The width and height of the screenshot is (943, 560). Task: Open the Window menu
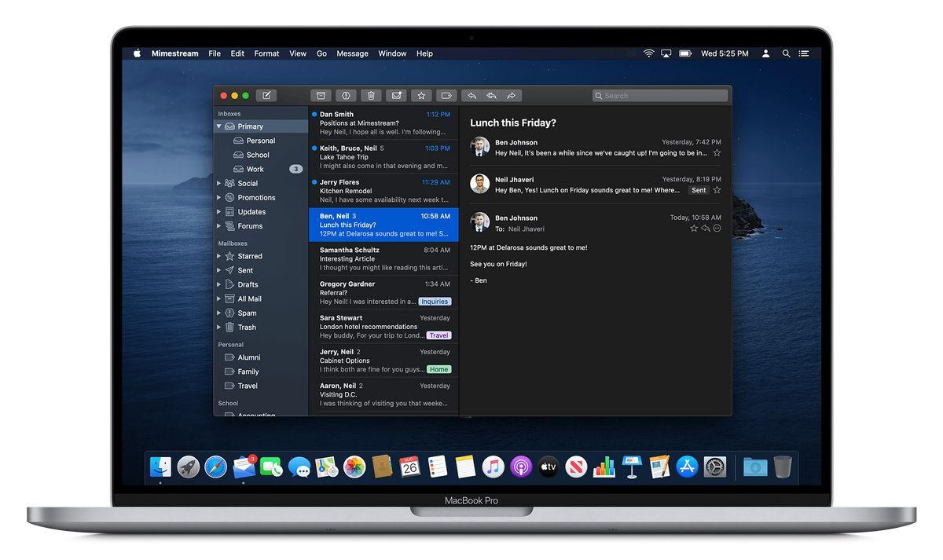(392, 53)
